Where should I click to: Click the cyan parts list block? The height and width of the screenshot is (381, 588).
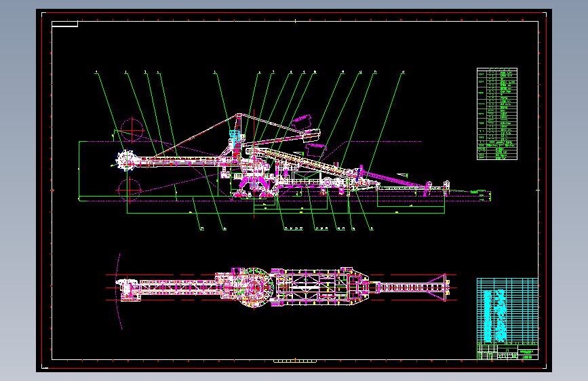(x=507, y=310)
